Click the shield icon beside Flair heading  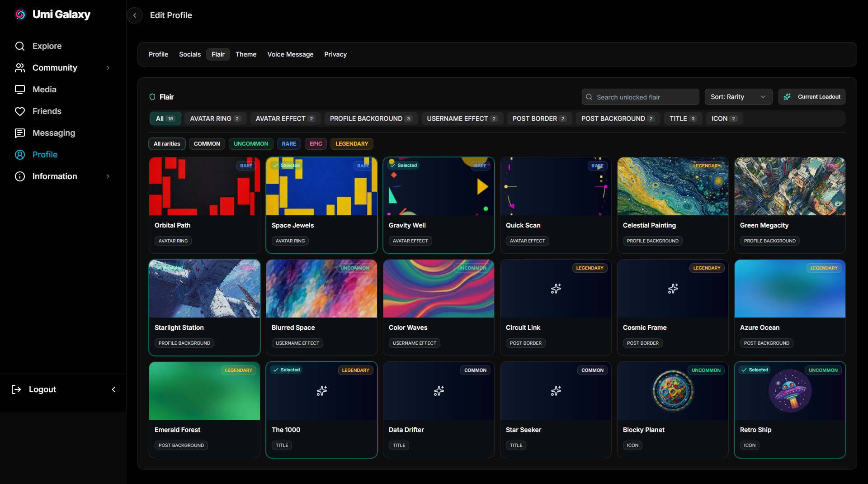[x=152, y=97]
